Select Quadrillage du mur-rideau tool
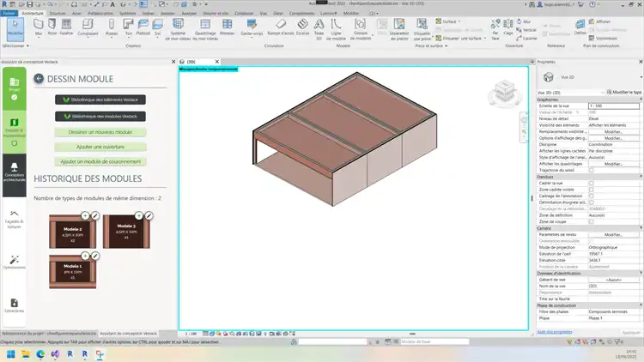 click(205, 29)
